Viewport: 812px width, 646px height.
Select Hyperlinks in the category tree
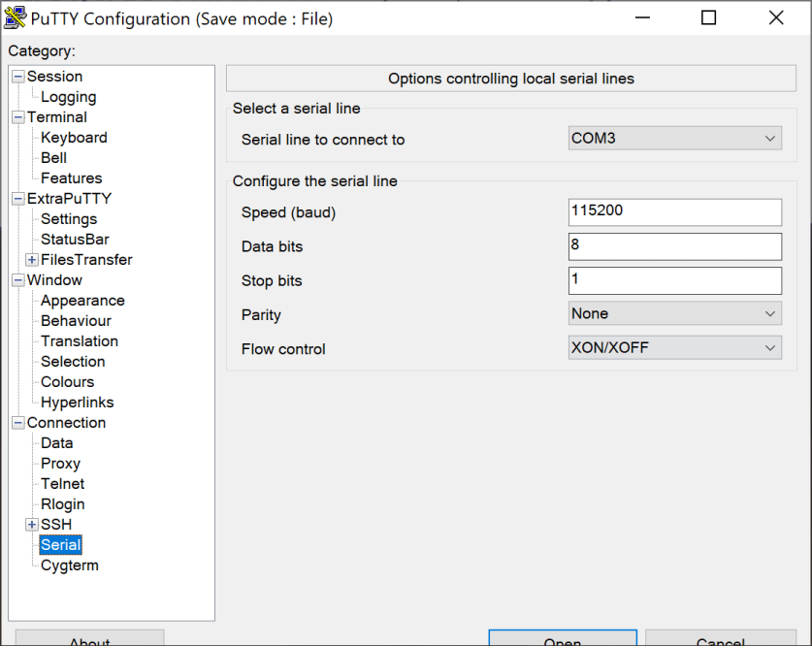[x=77, y=403]
